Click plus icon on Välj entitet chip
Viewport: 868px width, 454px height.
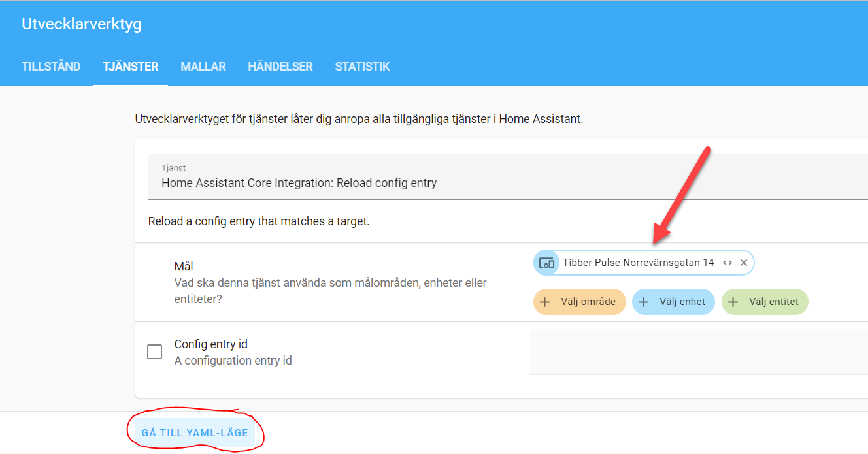pos(733,302)
